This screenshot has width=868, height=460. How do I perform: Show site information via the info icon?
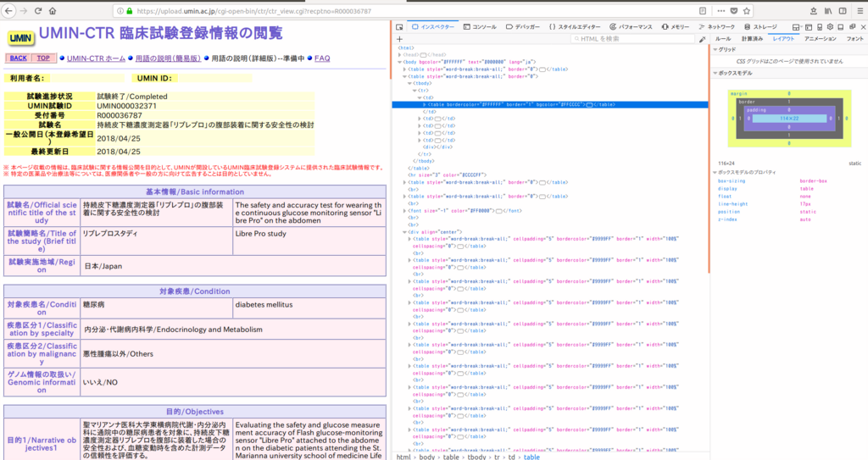coord(120,11)
